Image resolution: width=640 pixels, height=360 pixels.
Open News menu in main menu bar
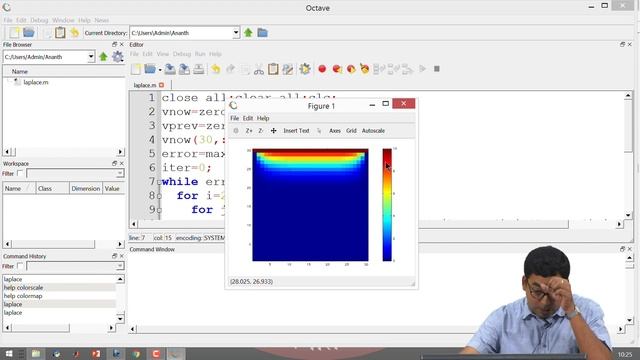click(102, 20)
